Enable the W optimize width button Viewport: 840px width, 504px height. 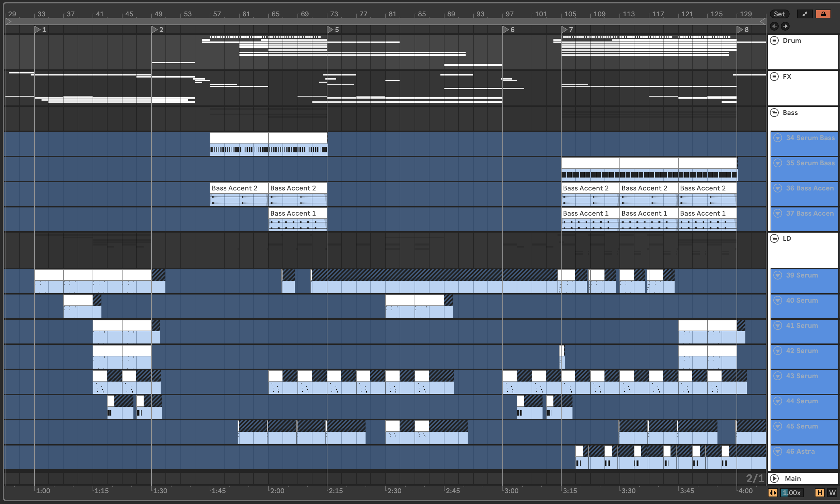point(832,493)
